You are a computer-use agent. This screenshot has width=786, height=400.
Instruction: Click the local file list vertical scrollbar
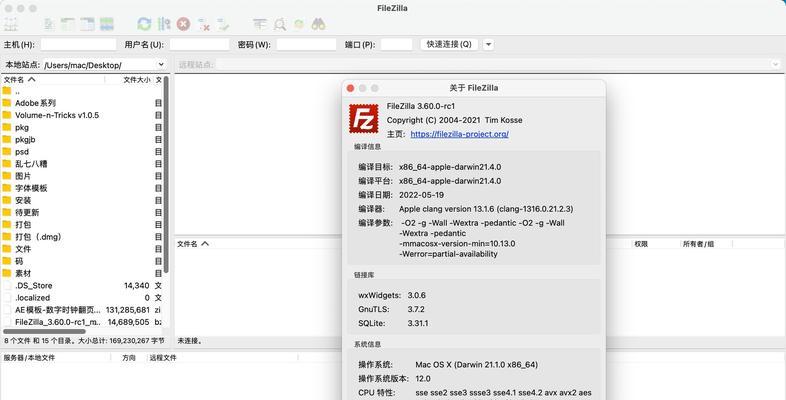(166, 174)
